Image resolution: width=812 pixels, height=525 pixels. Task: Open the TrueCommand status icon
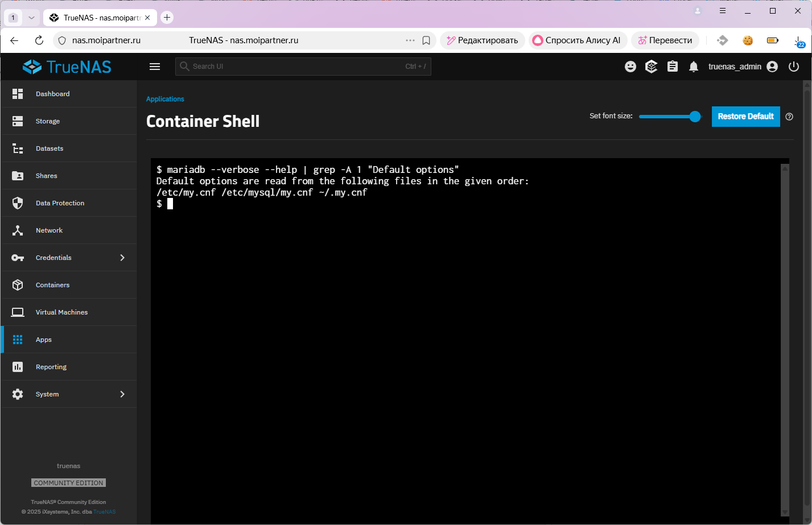click(x=652, y=67)
